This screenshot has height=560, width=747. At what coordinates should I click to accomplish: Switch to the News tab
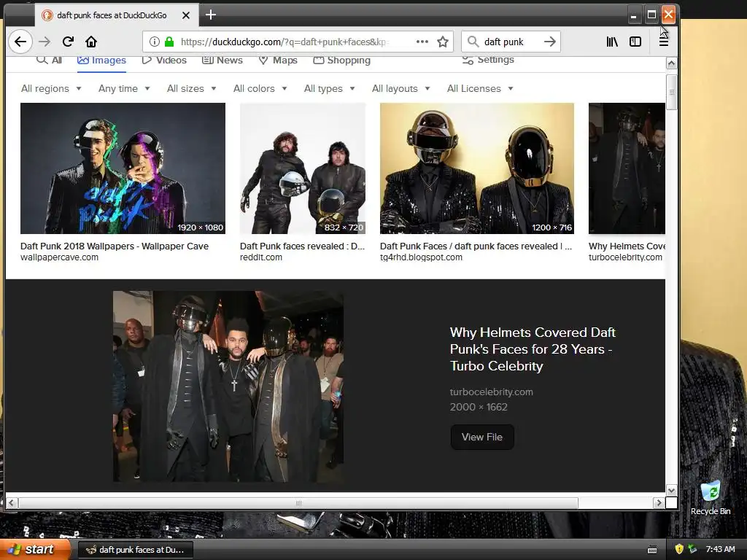[x=222, y=61]
